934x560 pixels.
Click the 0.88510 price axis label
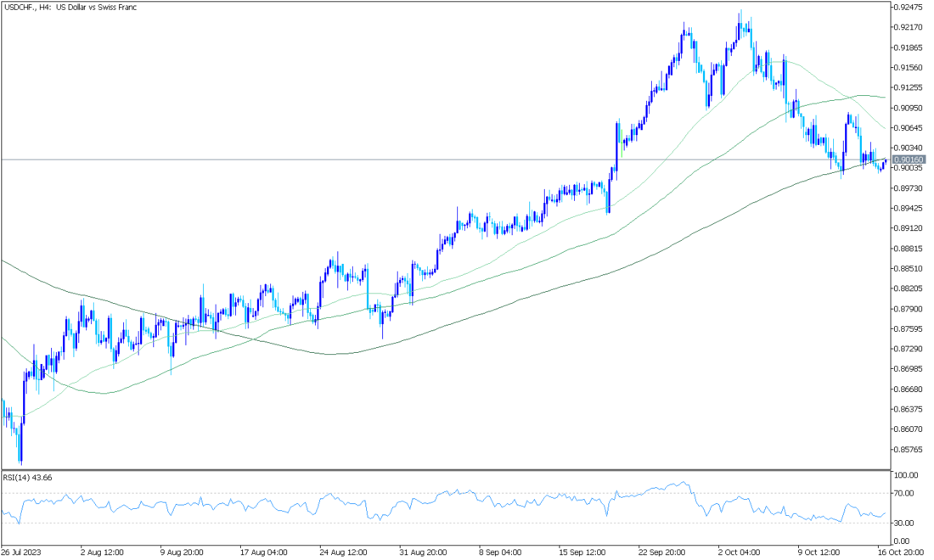(x=909, y=268)
